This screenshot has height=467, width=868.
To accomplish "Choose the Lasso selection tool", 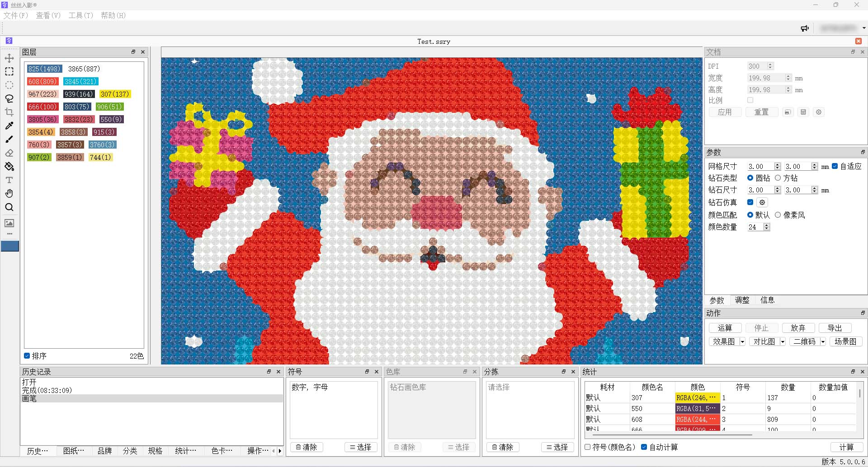I will pyautogui.click(x=9, y=99).
